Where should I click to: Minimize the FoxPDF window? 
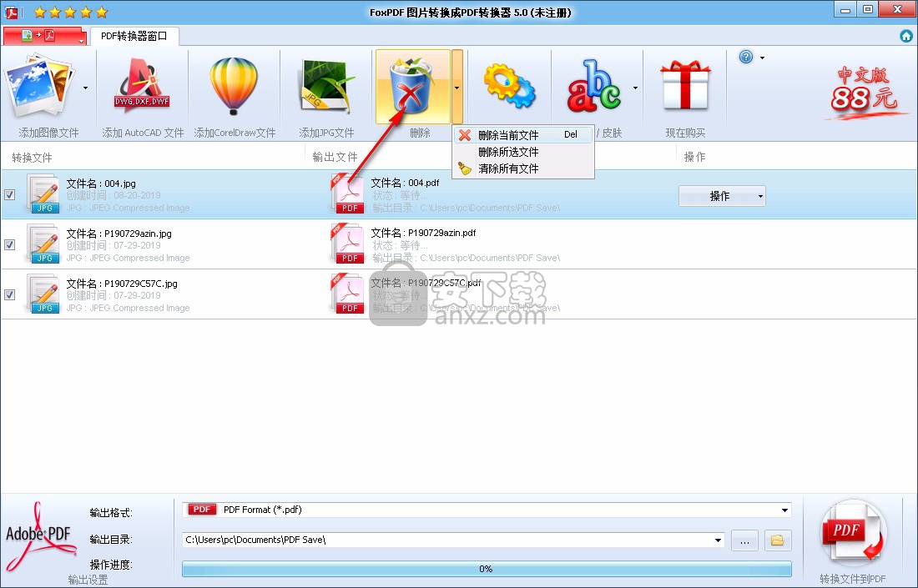tap(846, 10)
